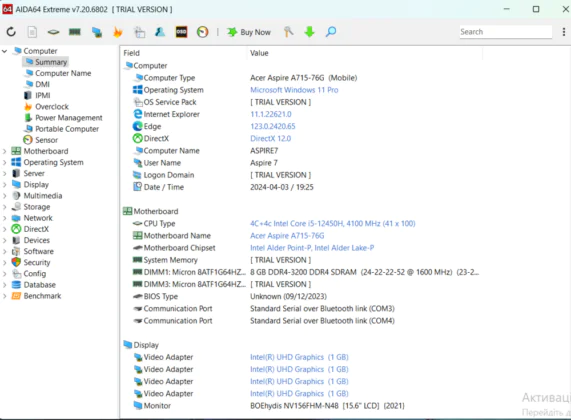571x420 pixels.
Task: Click the computer report toolbar icon
Action: 139,32
